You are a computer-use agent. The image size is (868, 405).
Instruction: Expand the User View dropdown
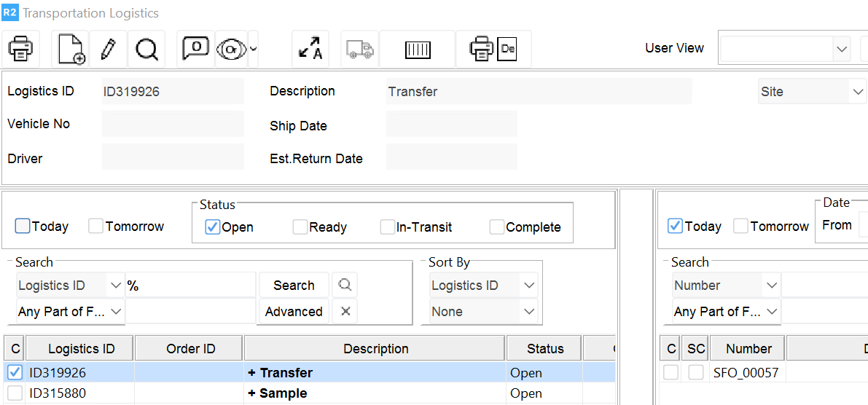(842, 50)
